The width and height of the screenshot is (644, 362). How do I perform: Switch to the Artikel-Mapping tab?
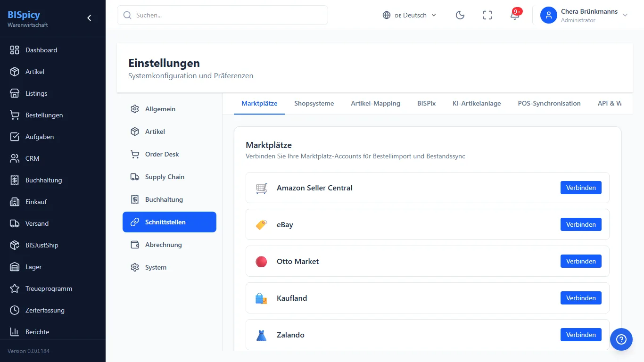375,103
